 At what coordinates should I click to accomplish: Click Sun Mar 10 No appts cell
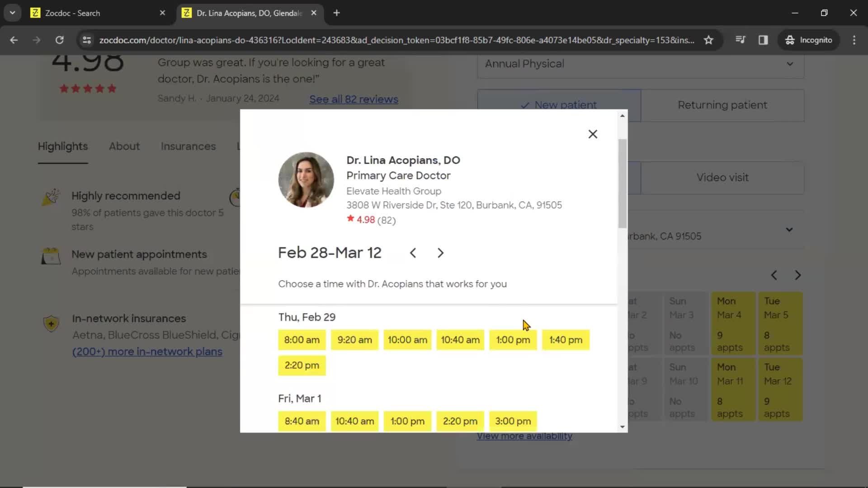685,389
